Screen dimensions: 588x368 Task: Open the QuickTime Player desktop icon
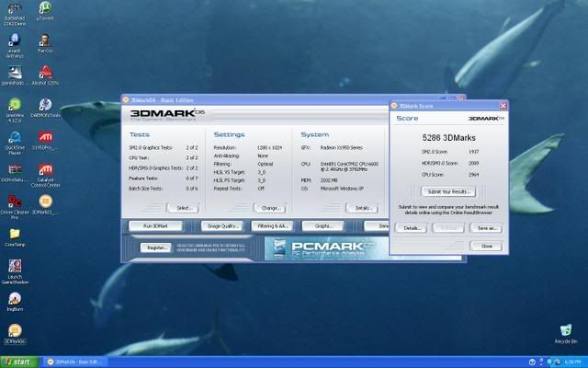coord(15,144)
